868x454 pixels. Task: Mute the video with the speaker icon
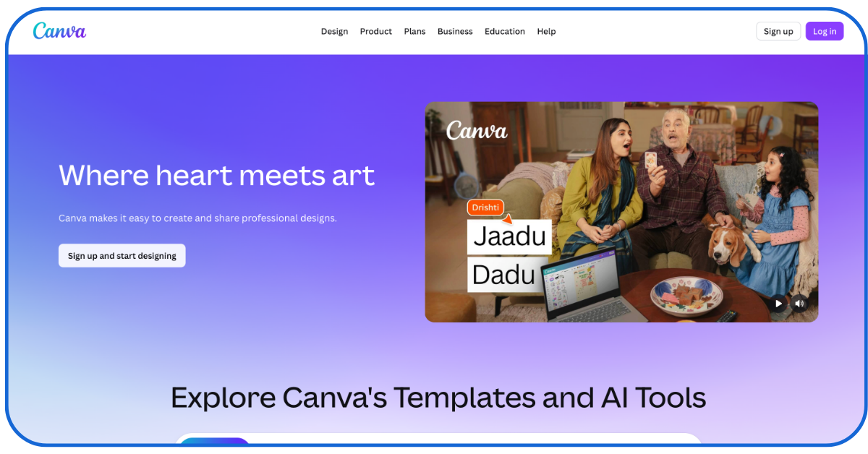click(x=799, y=304)
